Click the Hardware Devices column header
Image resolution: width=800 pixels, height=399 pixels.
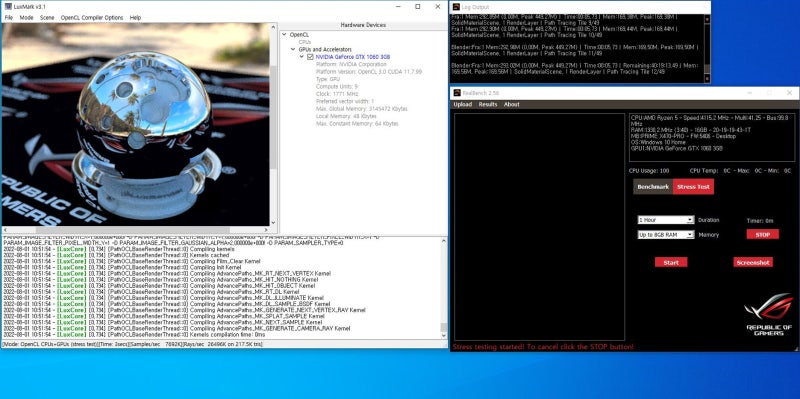point(363,25)
